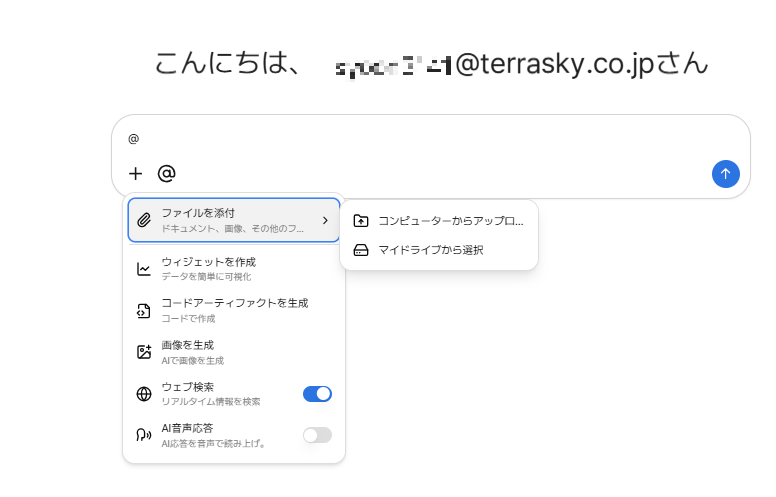Click the AIで画像を生成 description text
Viewport: 776px width, 497px height.
(193, 361)
